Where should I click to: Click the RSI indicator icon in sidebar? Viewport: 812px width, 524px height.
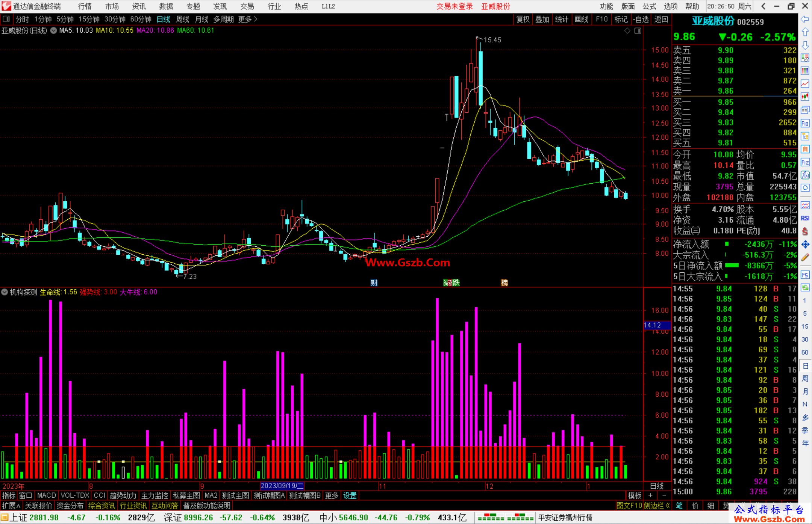tap(805, 218)
